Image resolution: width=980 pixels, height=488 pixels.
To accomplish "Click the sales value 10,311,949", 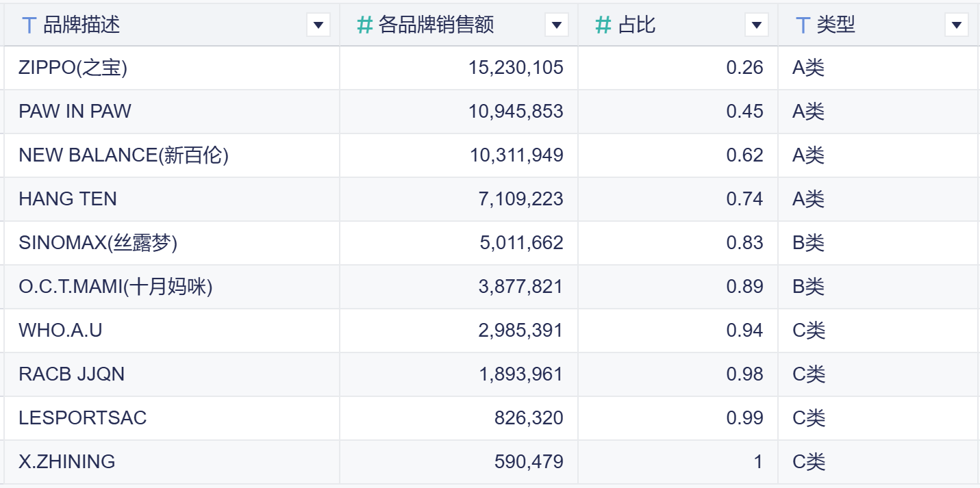I will coord(516,155).
